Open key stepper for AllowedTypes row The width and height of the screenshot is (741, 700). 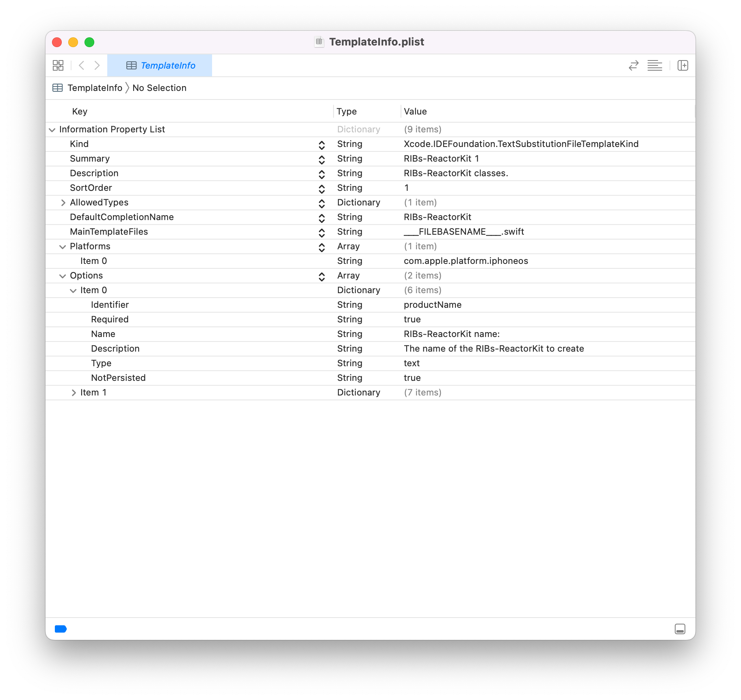(322, 203)
